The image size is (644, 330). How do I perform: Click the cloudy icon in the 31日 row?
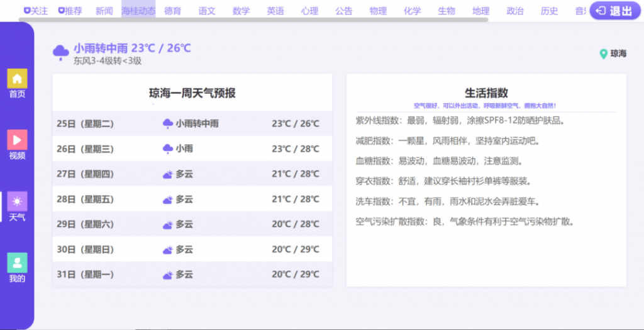(x=167, y=275)
